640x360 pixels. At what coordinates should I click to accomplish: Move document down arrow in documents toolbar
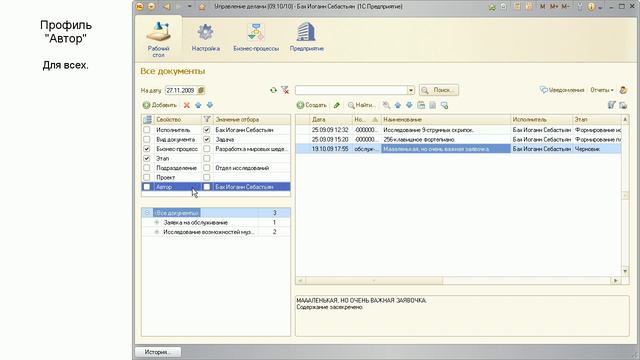(x=409, y=105)
